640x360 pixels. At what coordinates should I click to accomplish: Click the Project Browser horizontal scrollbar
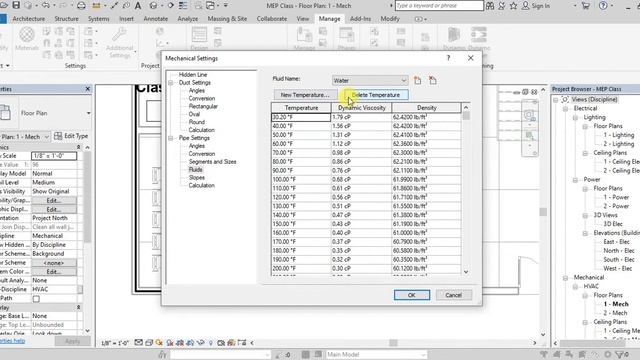pyautogui.click(x=594, y=343)
